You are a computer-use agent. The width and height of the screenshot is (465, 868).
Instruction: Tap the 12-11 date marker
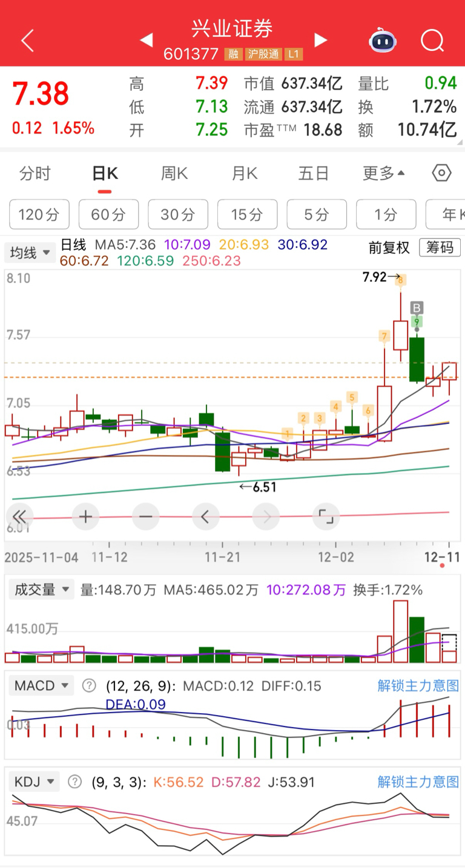(x=442, y=558)
